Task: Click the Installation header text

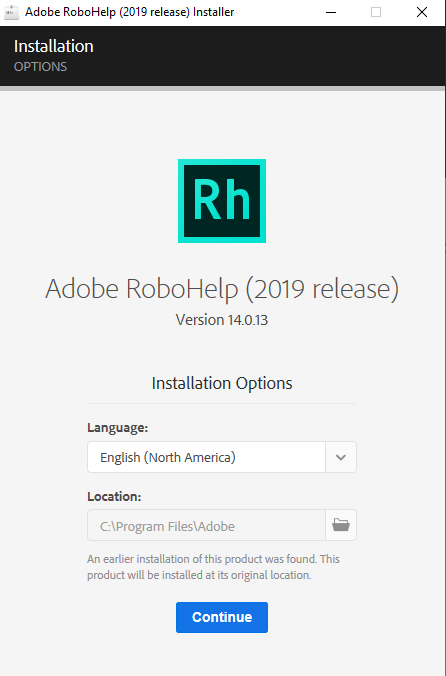Action: tap(53, 46)
